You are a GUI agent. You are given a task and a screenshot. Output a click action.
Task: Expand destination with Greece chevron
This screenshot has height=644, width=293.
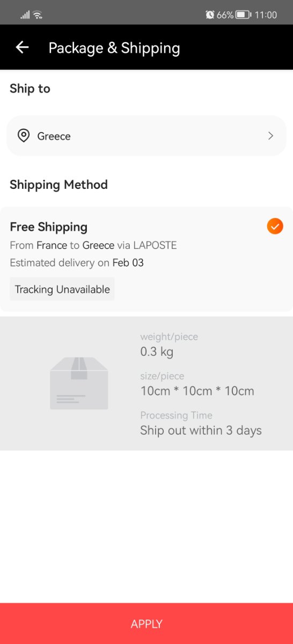[270, 136]
